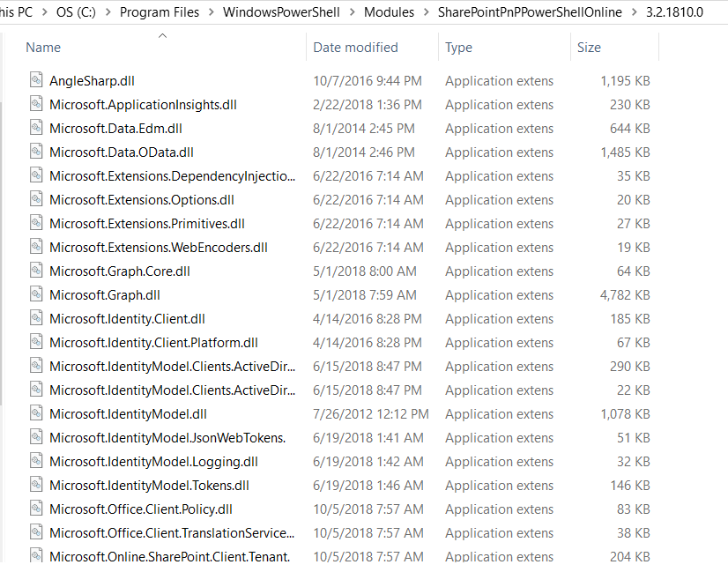Expand the breadcrumb chevron after Program Files
Viewport: 728px width, 572px height.
[x=212, y=12]
